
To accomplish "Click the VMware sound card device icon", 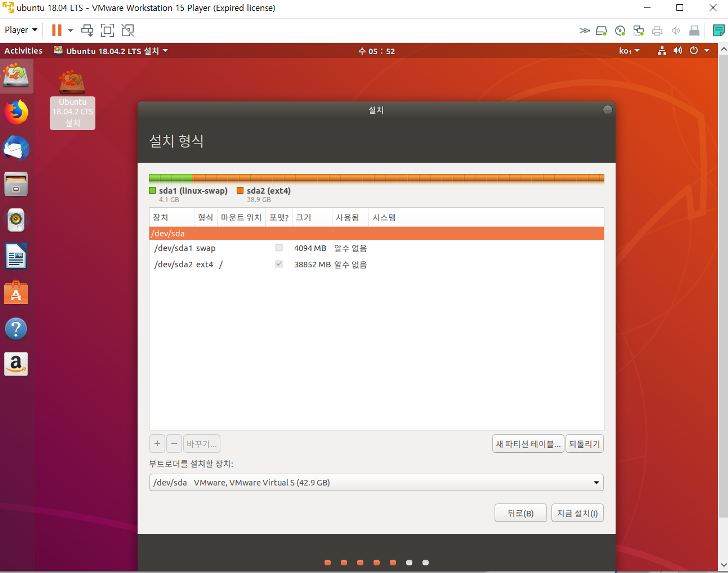I will pyautogui.click(x=676, y=31).
